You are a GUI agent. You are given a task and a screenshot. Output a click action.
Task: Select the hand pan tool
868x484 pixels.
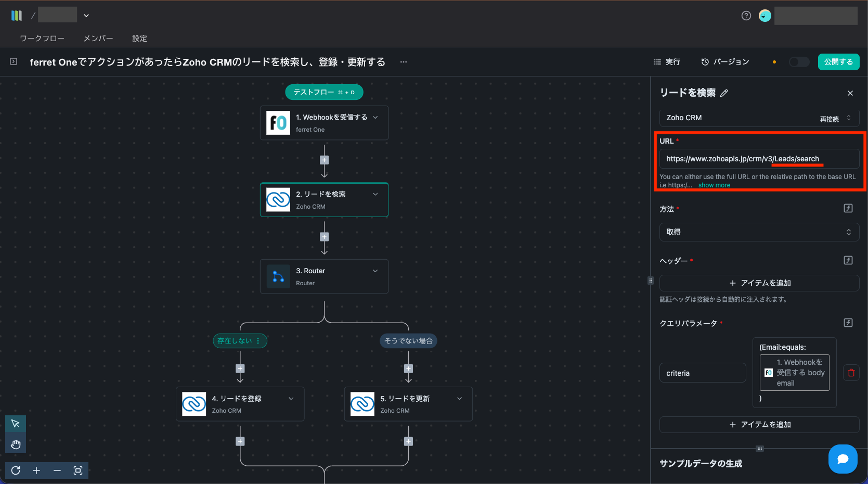point(16,444)
